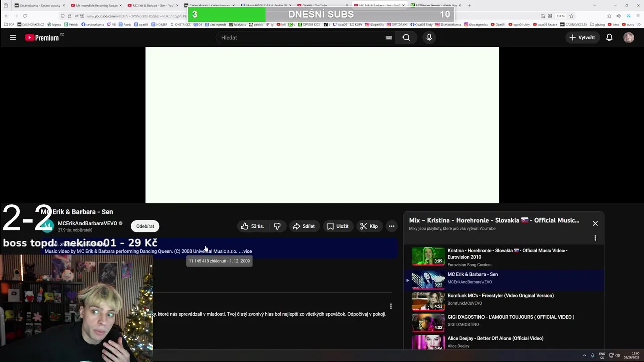Dislike the video with thumbs down
The width and height of the screenshot is (644, 362).
click(x=277, y=226)
